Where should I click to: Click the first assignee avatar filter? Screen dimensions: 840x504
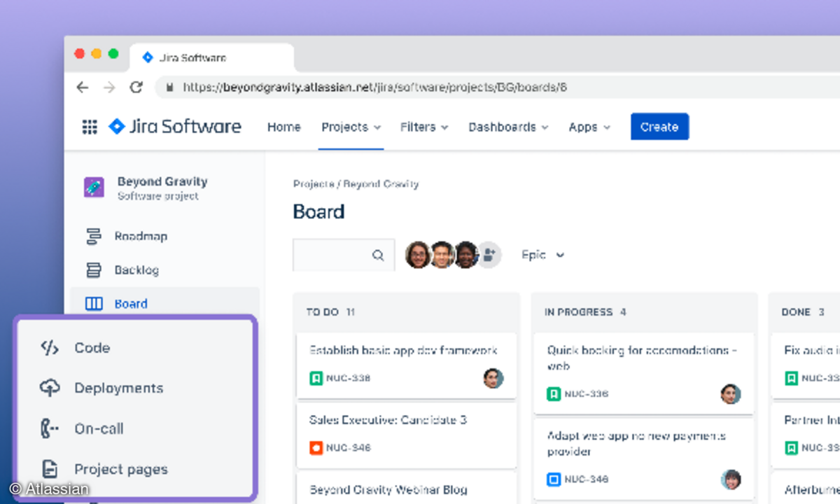pos(418,255)
